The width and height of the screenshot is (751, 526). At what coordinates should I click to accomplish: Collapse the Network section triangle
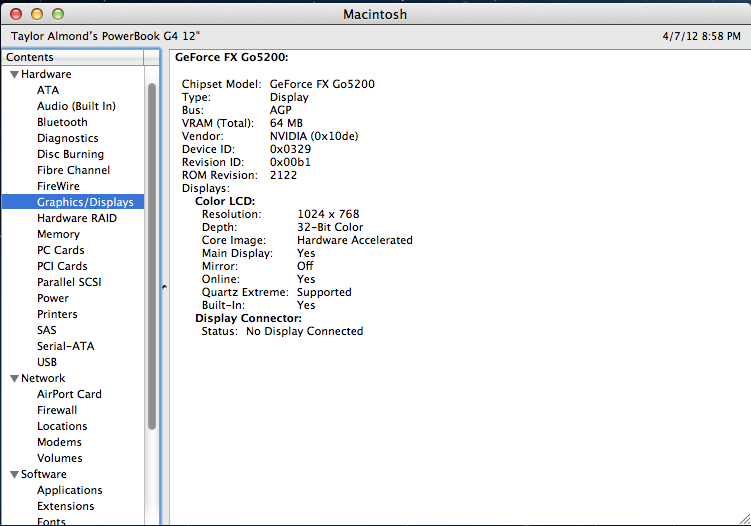(x=14, y=378)
